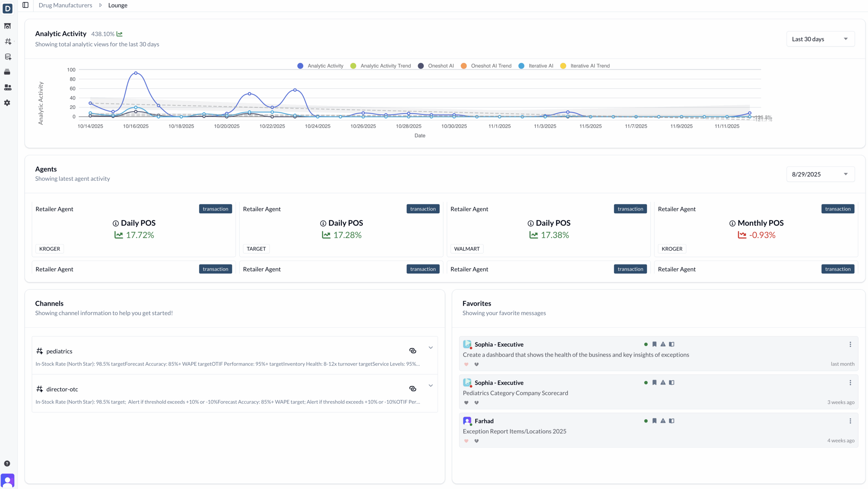The width and height of the screenshot is (868, 489).
Task: Click the user avatar at sidebar bottom
Action: click(x=7, y=480)
